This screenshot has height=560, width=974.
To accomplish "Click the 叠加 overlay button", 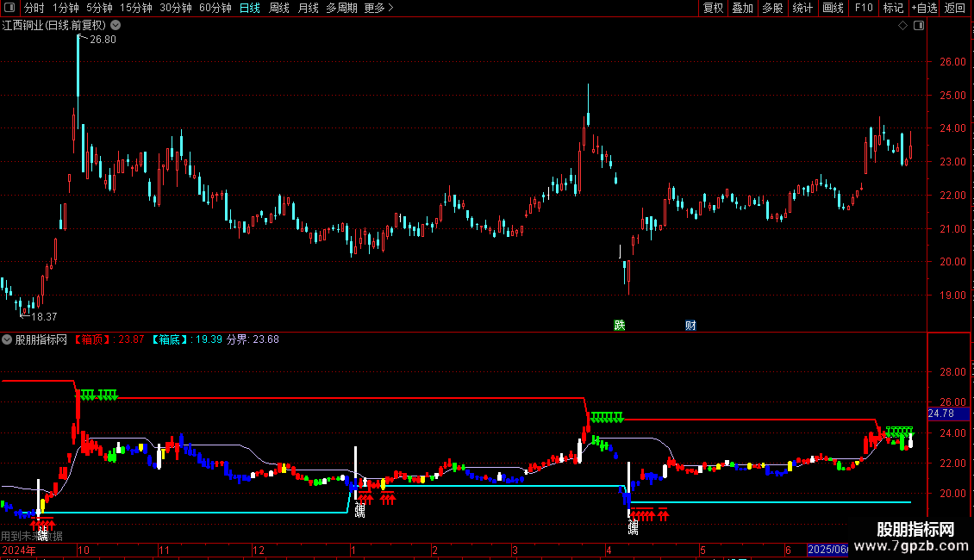I will [743, 8].
